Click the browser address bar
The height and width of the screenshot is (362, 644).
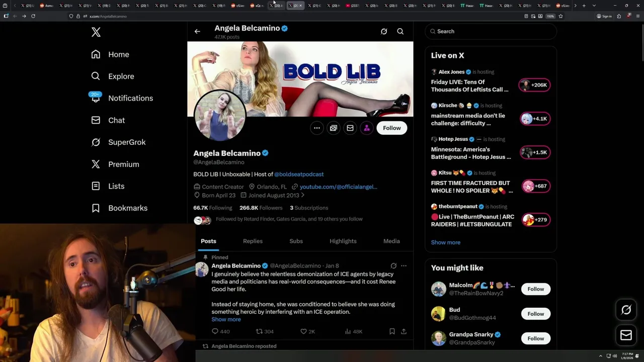302,16
